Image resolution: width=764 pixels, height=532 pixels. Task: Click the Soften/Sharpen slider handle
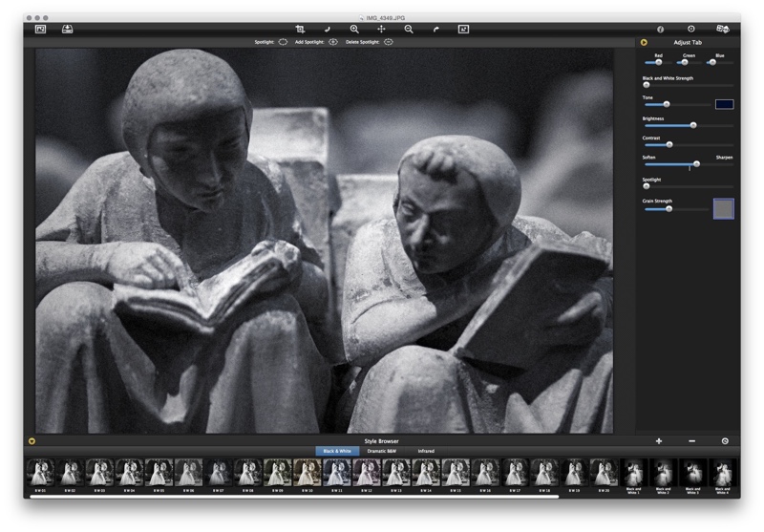[x=697, y=164]
